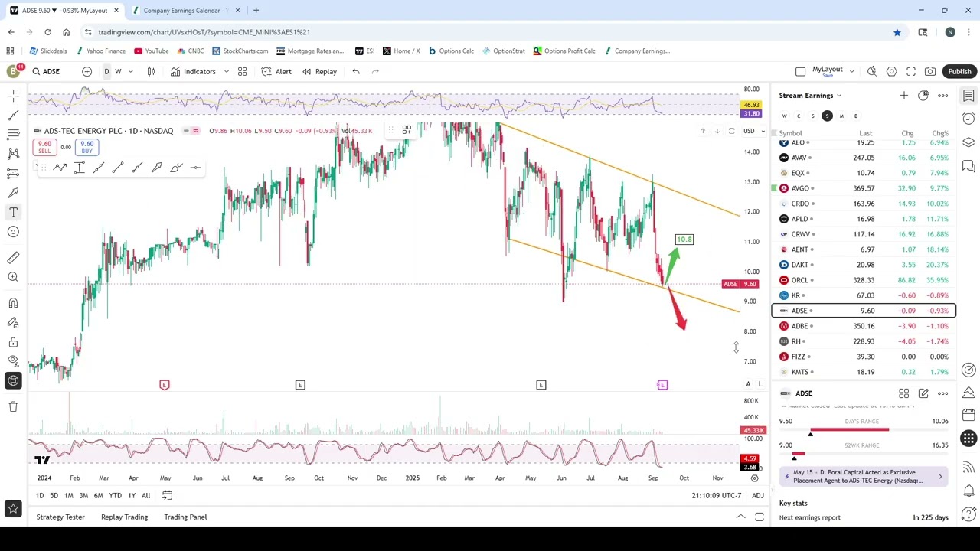Create an Alert from top toolbar

(x=276, y=71)
